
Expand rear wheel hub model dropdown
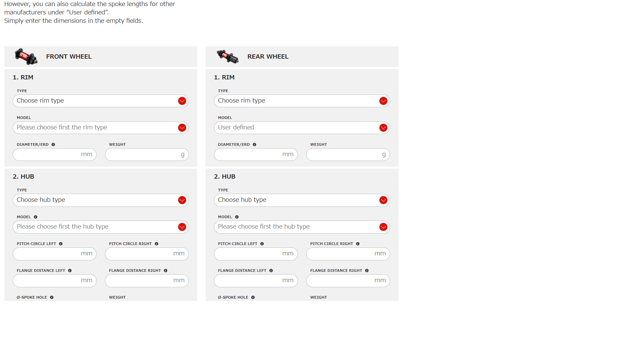(x=302, y=227)
